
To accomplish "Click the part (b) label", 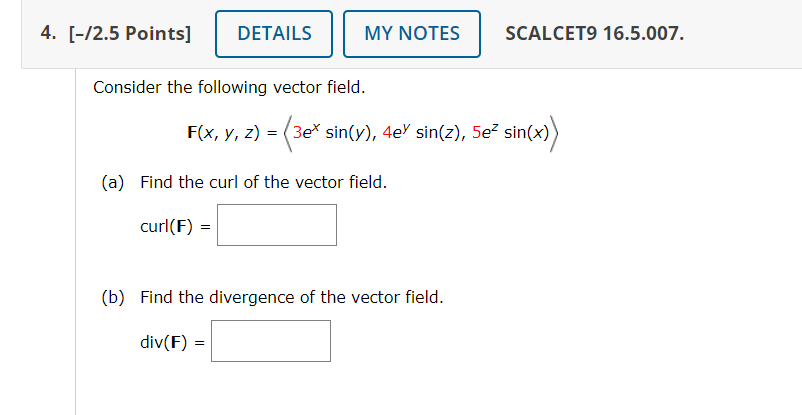I will click(113, 297).
